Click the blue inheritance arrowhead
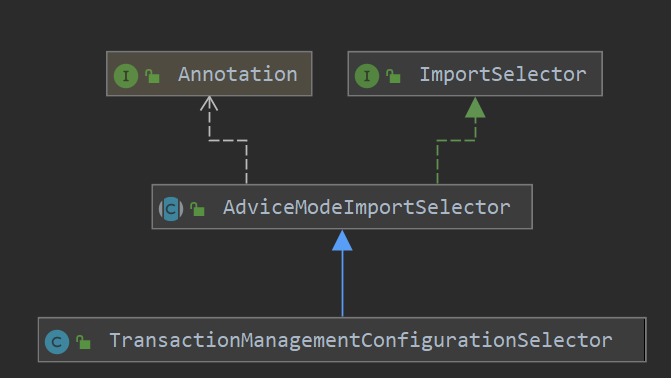Image resolution: width=671 pixels, height=378 pixels. click(342, 241)
